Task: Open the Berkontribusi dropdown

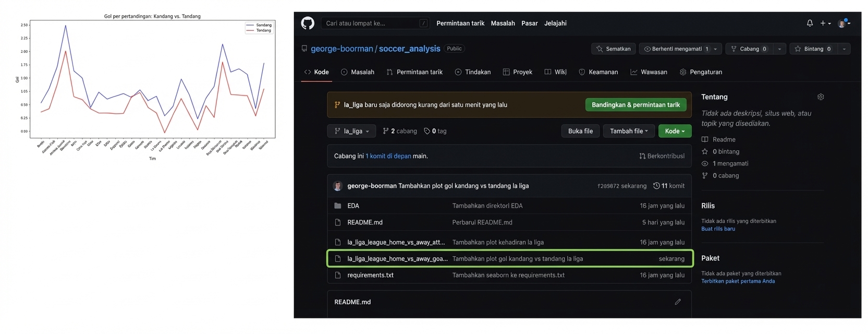Action: (662, 156)
